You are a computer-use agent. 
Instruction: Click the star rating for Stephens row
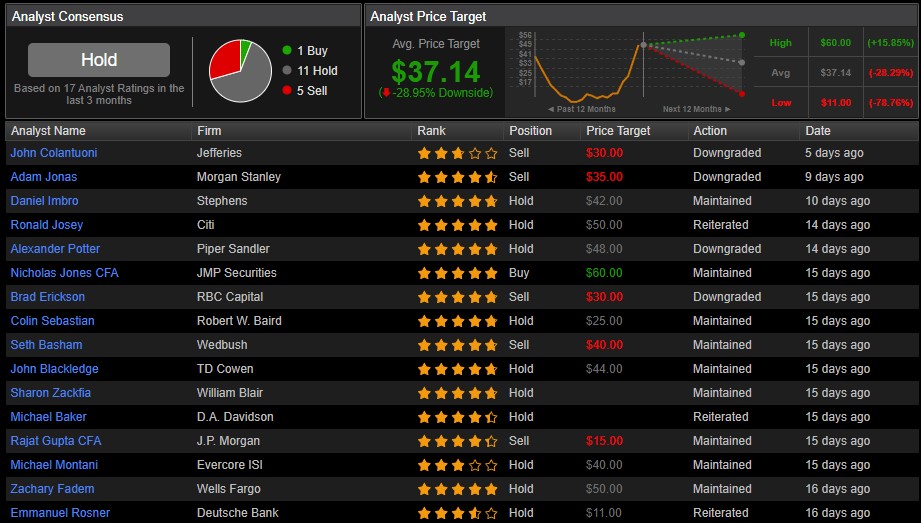tap(458, 202)
